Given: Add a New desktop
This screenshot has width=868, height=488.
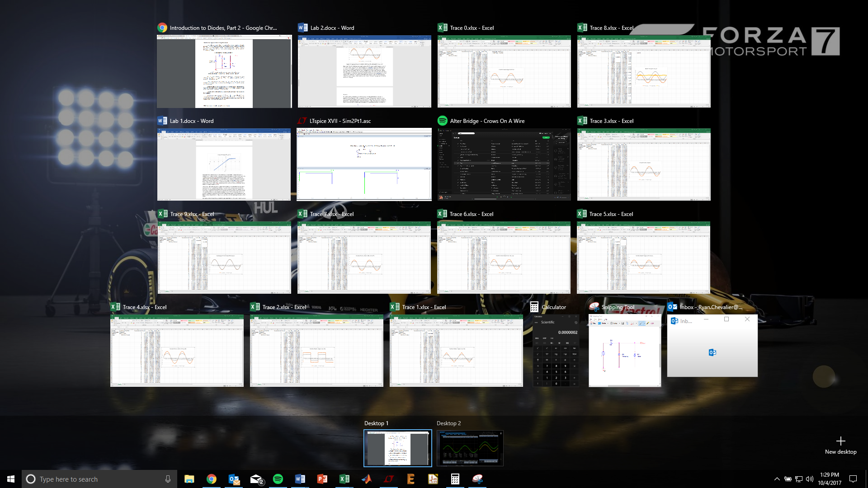Looking at the screenshot, I should [840, 445].
